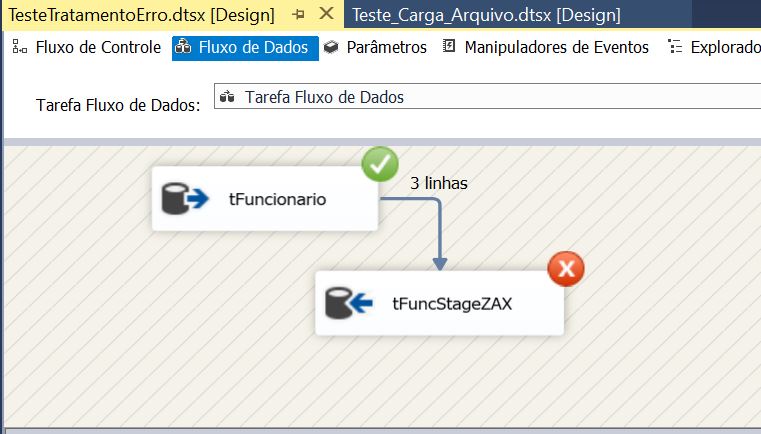Screen dimensions: 761x434
Task: Click the tFuncionario database source icon
Action: coord(185,198)
